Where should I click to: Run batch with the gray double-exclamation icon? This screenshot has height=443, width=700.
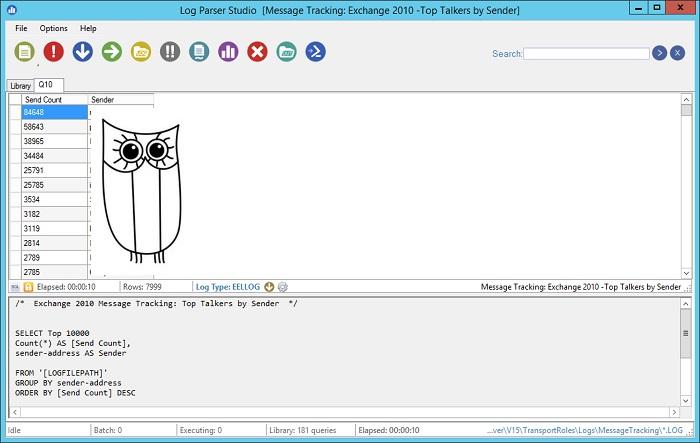170,52
